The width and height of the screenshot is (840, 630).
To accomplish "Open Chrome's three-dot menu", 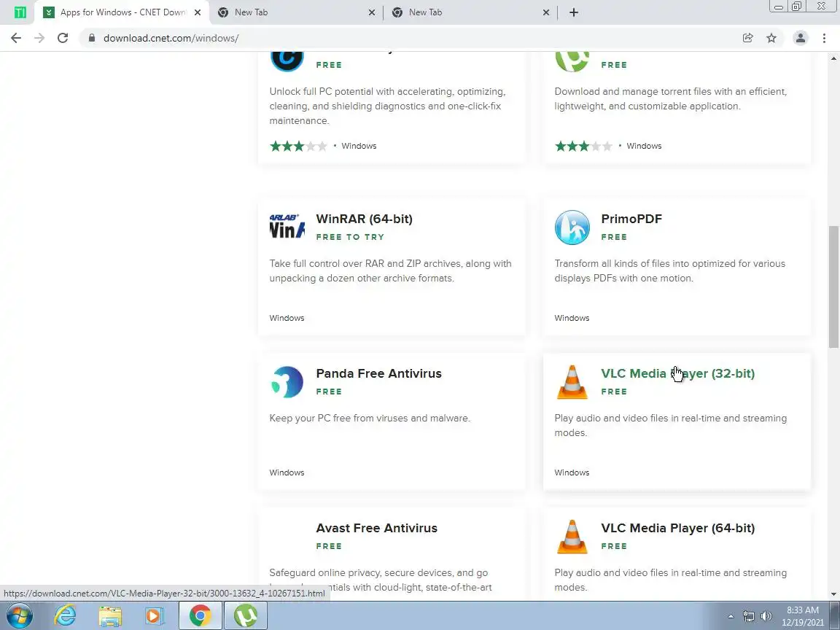I will [x=824, y=37].
